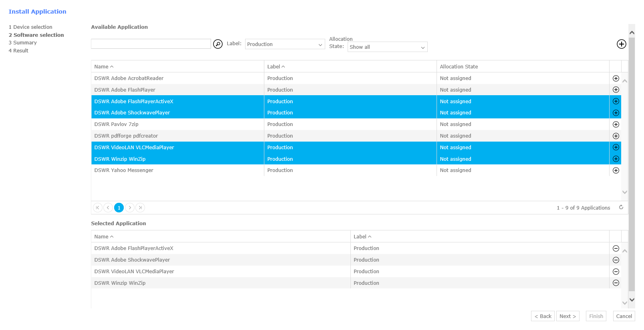The width and height of the screenshot is (644, 330).
Task: Go to next page of applications
Action: tap(130, 208)
